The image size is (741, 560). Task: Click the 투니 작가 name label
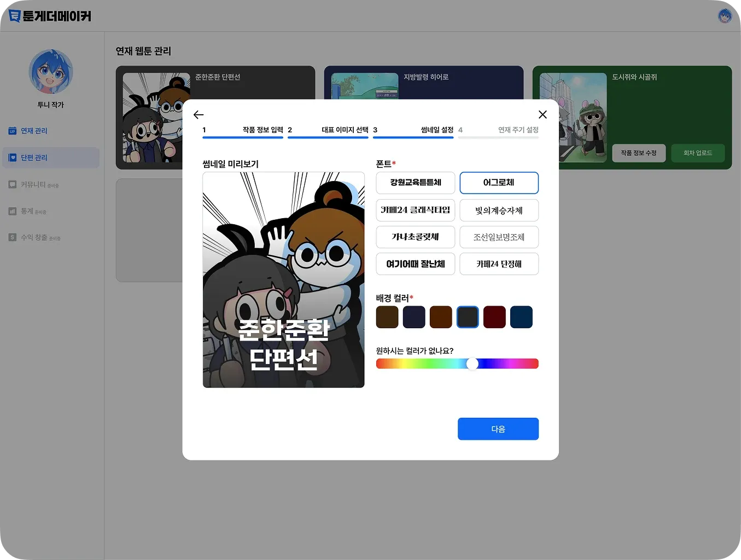point(51,105)
